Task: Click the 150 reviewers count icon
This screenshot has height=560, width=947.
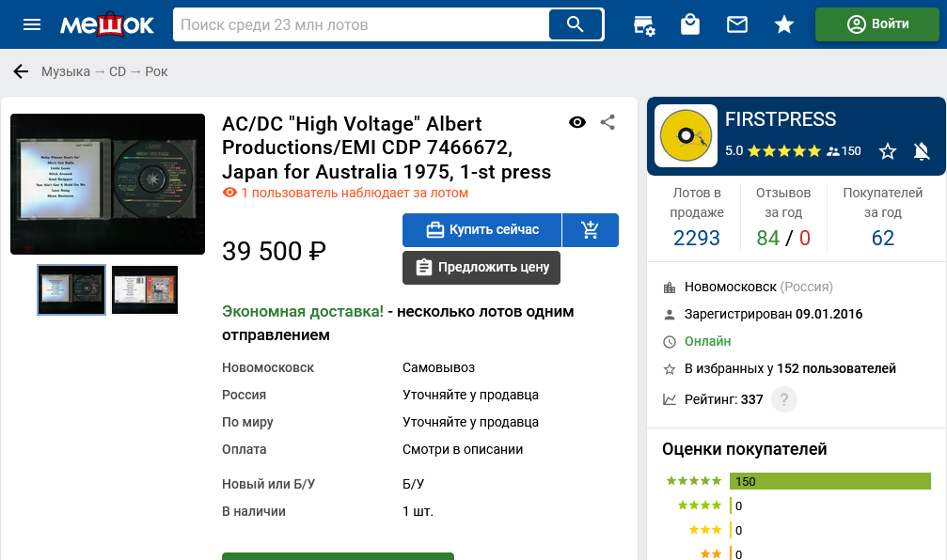Action: click(x=844, y=151)
